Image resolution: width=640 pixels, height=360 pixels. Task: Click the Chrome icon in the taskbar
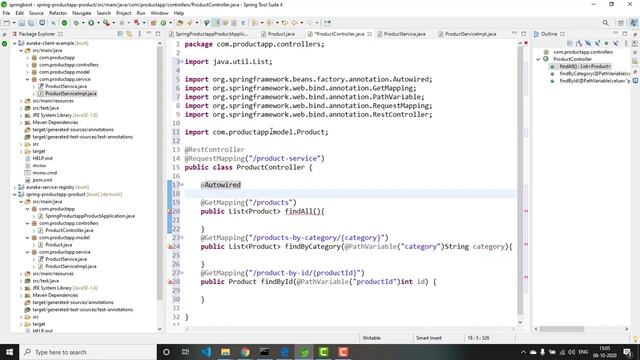(x=245, y=352)
